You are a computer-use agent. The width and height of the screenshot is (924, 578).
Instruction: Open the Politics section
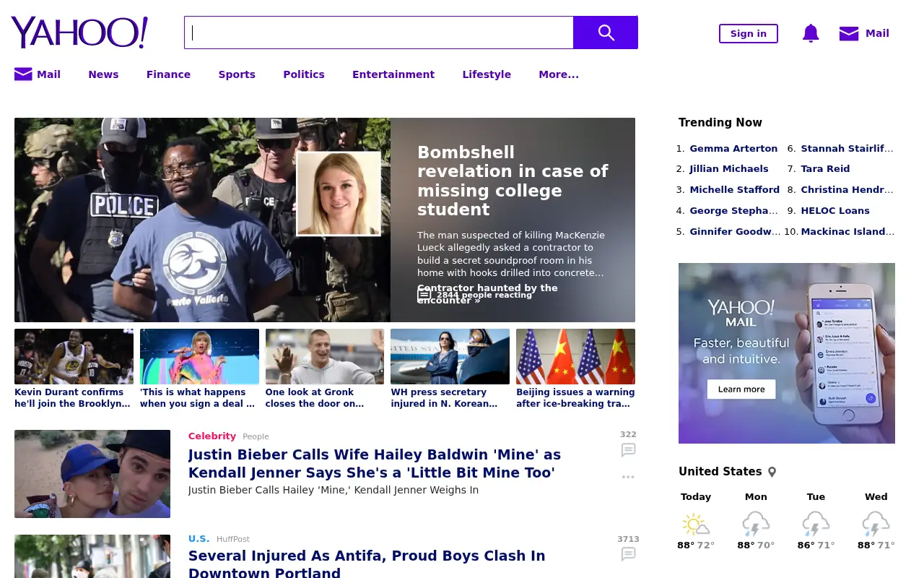point(304,74)
